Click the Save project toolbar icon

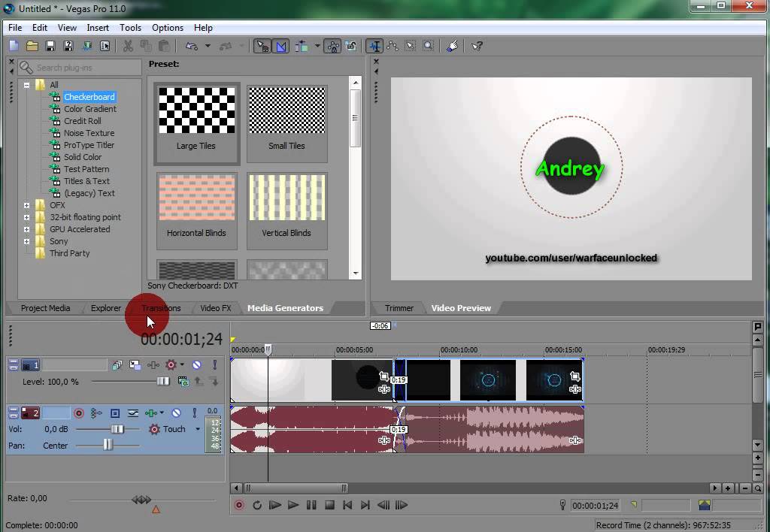pos(50,47)
